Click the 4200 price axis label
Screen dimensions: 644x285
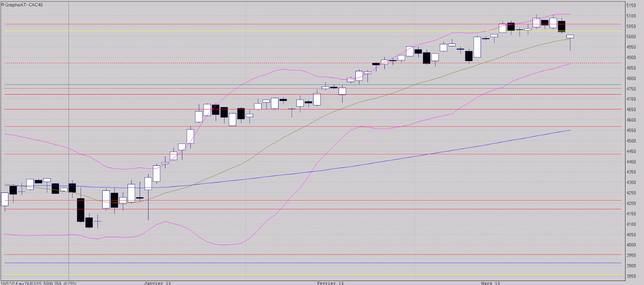(x=631, y=203)
